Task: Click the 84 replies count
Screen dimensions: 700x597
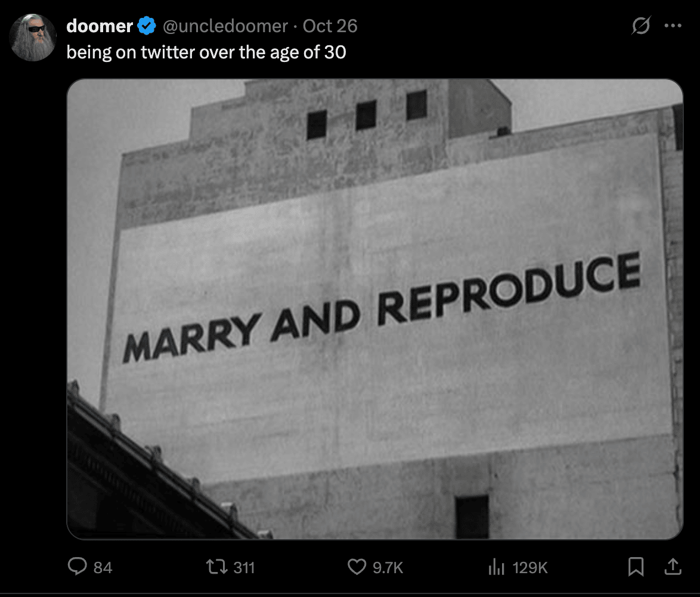Action: [x=103, y=568]
